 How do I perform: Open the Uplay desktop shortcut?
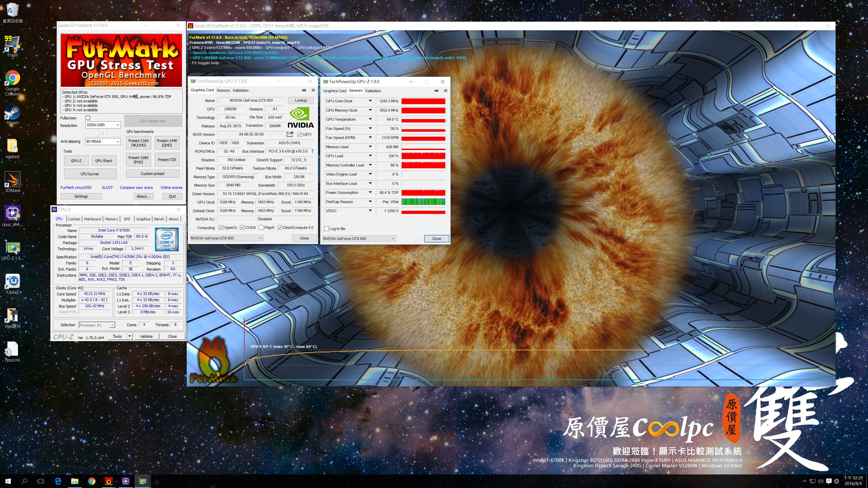(12, 284)
